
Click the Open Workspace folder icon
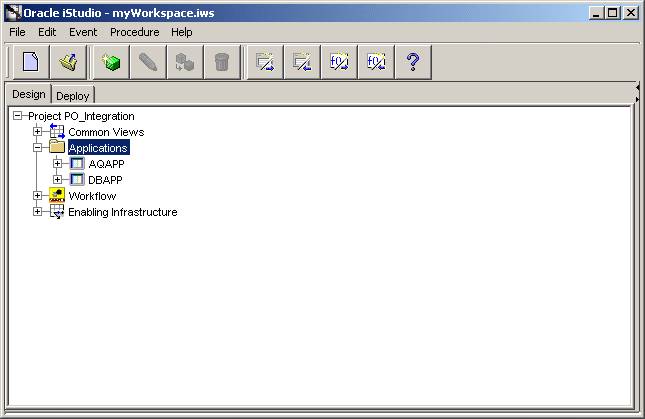(x=68, y=62)
